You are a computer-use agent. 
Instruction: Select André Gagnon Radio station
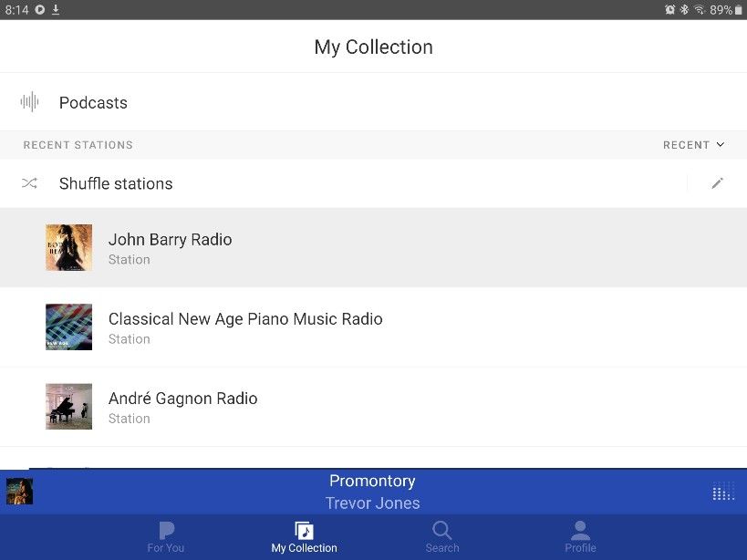[x=182, y=399]
